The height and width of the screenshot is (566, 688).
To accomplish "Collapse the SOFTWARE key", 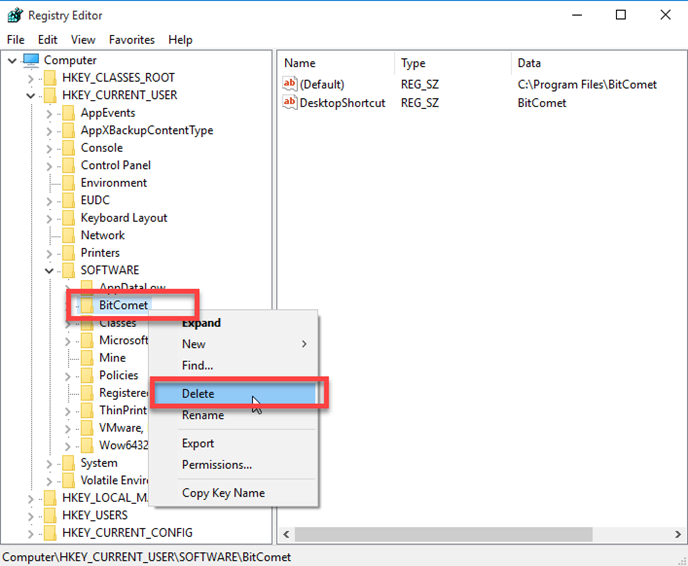I will 49,271.
